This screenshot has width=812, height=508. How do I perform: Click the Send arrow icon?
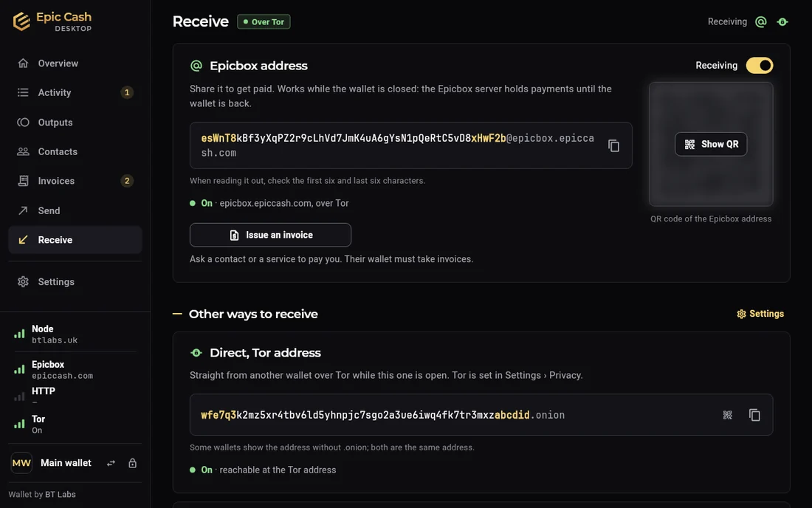tap(23, 210)
